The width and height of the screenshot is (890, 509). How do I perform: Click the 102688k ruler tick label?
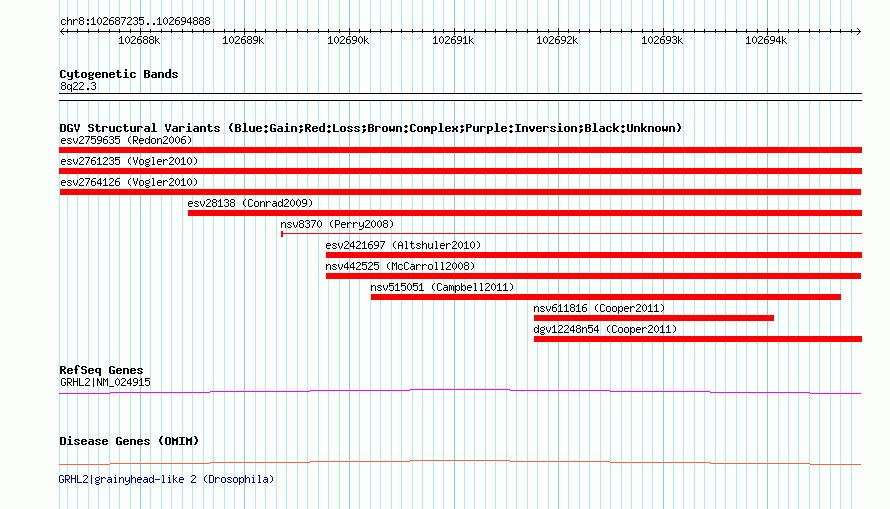(139, 40)
